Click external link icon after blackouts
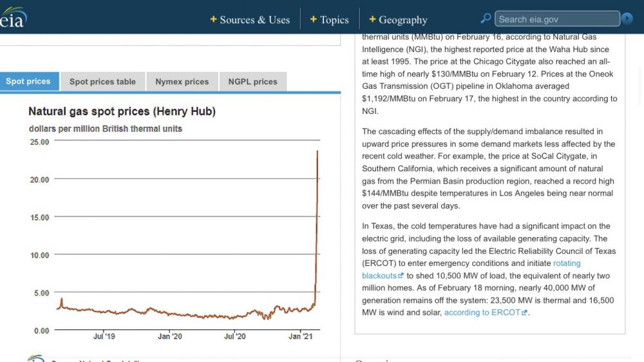The width and height of the screenshot is (644, 362). pyautogui.click(x=401, y=276)
